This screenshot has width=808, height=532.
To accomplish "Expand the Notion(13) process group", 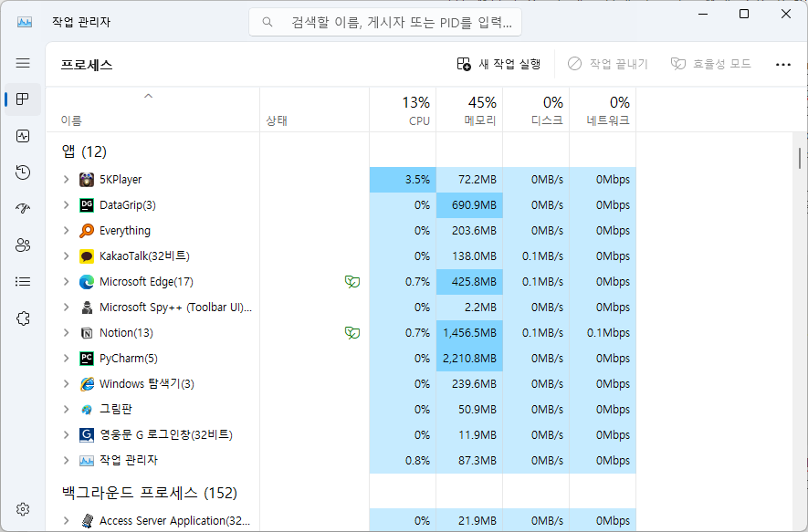I will click(x=66, y=333).
